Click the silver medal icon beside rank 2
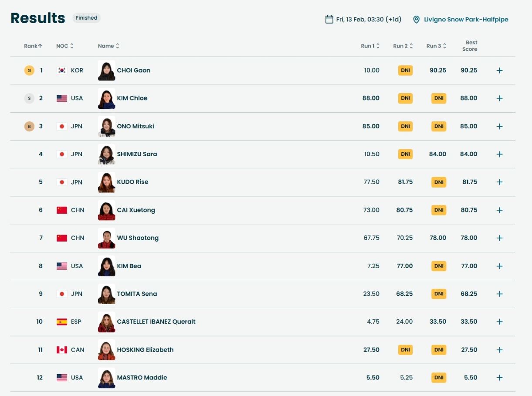532x396 pixels. [29, 98]
